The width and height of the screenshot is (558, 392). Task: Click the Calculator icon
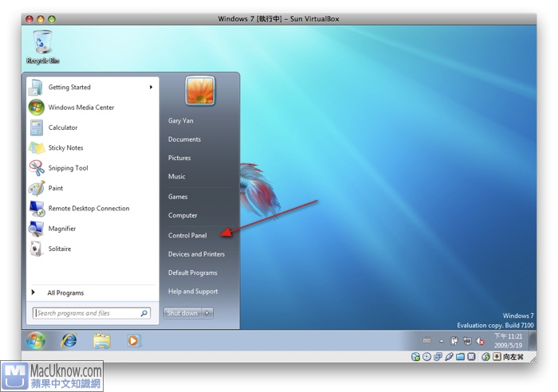pos(37,127)
